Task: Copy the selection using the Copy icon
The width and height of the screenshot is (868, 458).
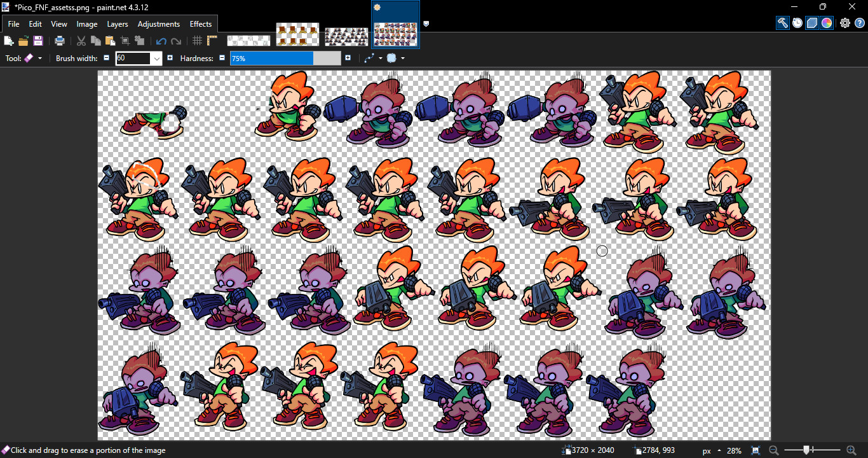Action: click(x=96, y=41)
